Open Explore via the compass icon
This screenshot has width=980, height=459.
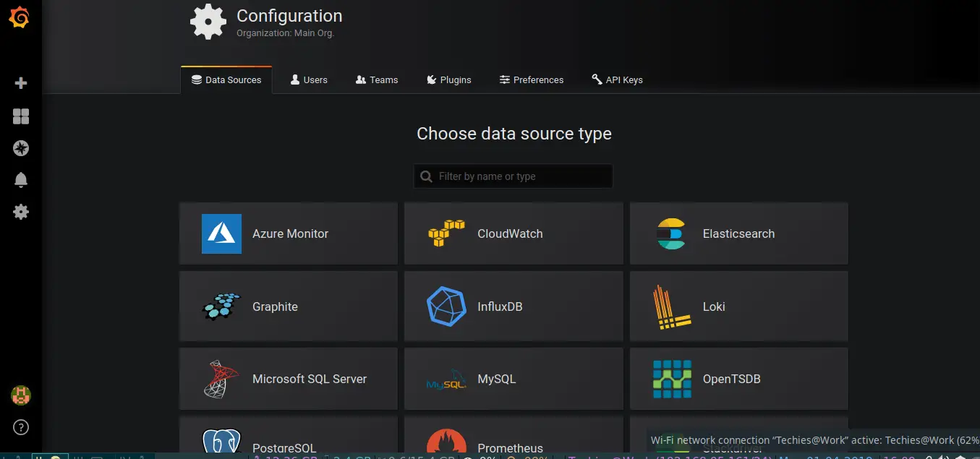point(20,147)
